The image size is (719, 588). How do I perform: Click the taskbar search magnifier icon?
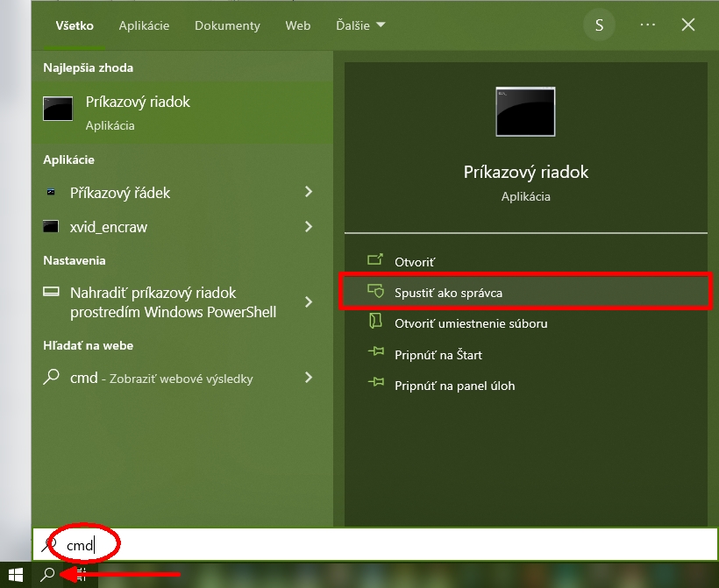[48, 575]
